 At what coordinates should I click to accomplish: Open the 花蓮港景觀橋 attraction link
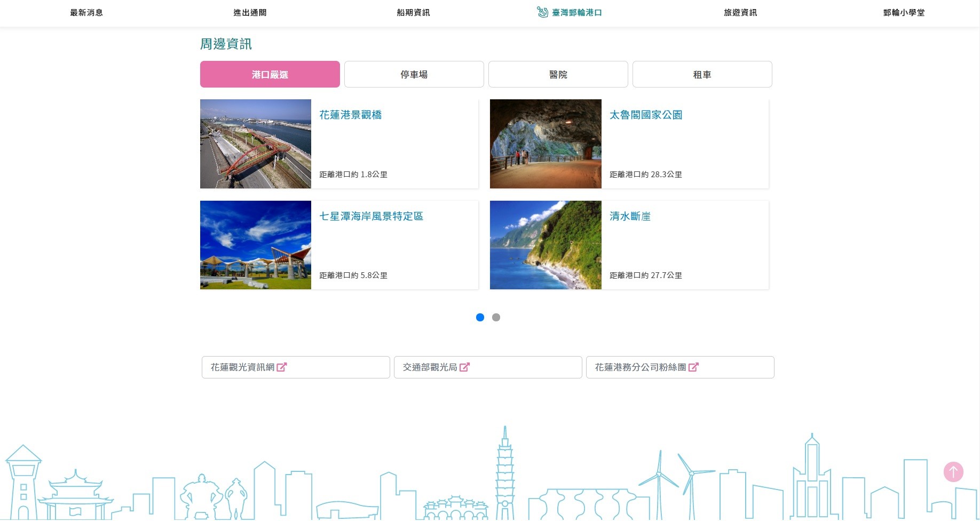pyautogui.click(x=350, y=114)
